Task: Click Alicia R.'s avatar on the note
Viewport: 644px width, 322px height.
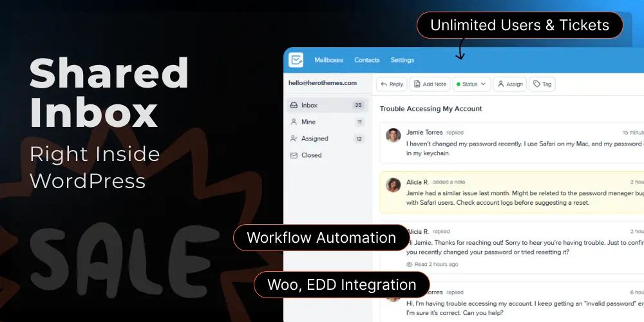Action: [393, 185]
